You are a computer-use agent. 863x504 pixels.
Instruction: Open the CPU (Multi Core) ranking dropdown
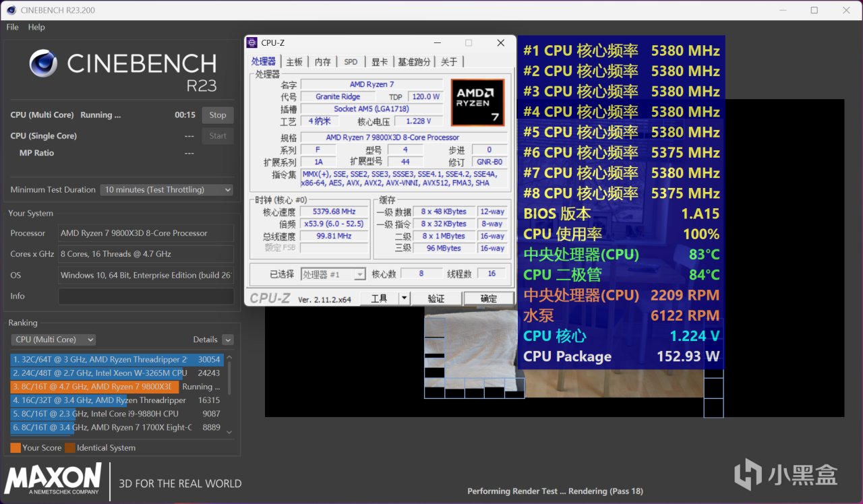pyautogui.click(x=53, y=340)
